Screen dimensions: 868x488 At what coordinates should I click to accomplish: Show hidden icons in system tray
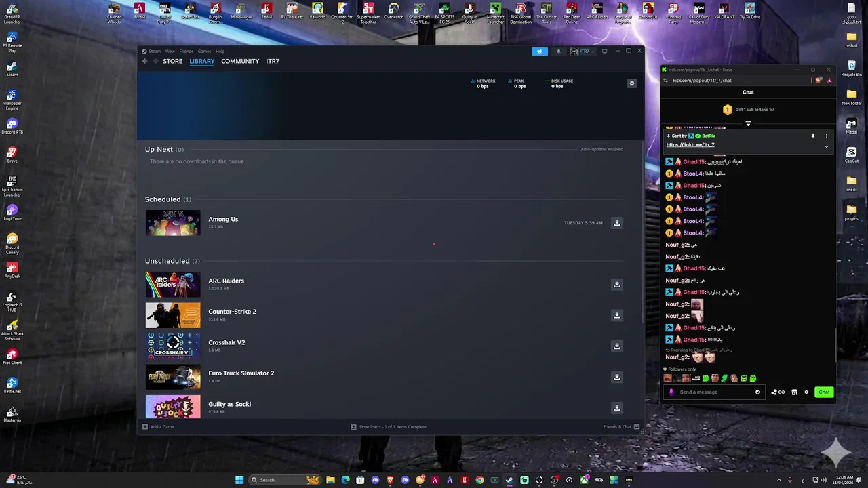coord(779,480)
